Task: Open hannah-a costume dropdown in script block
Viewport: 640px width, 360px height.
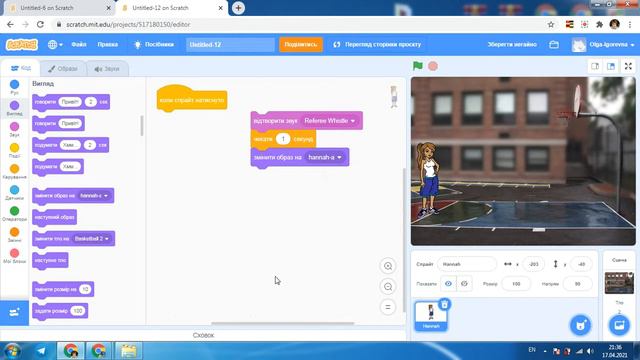Action: point(325,157)
